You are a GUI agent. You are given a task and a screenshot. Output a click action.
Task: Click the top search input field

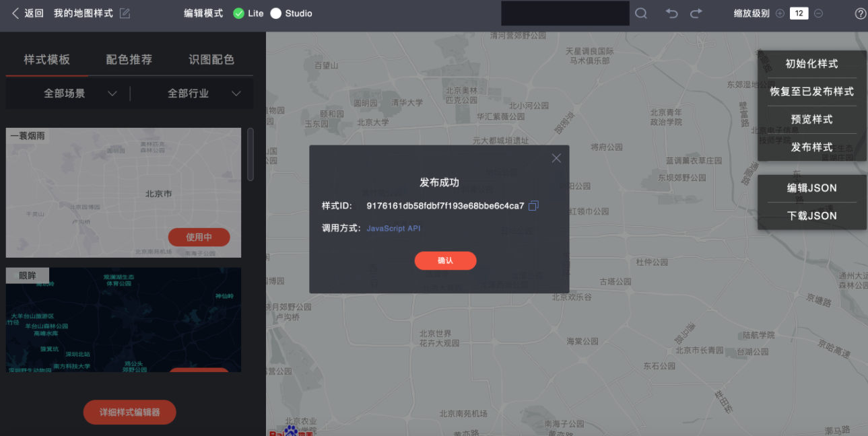pyautogui.click(x=565, y=13)
